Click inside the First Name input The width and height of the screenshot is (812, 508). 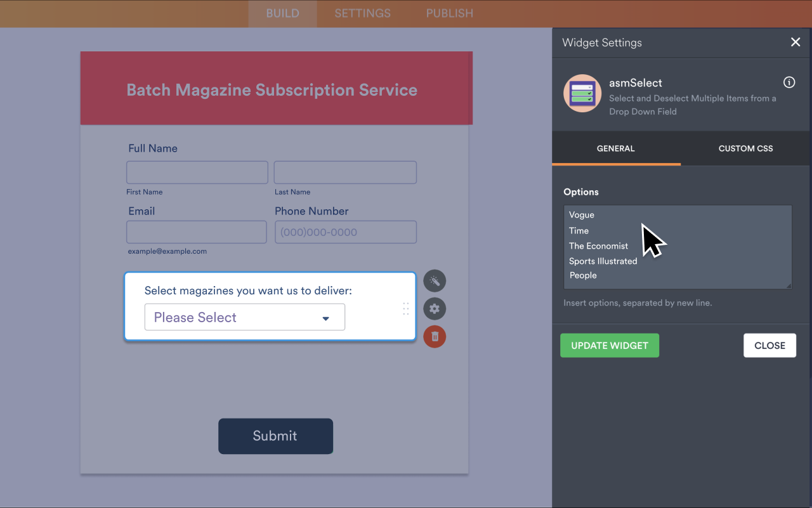point(197,172)
